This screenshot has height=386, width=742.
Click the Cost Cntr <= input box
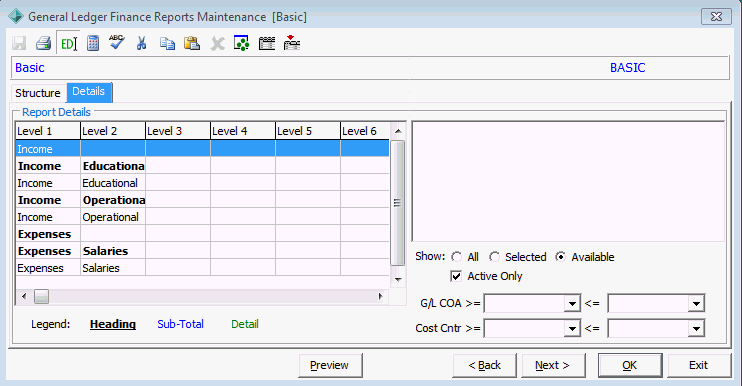[648, 328]
